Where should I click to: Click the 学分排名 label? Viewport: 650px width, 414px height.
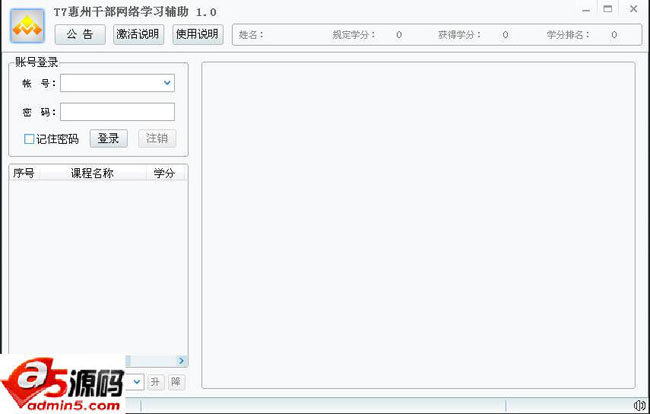(568, 35)
